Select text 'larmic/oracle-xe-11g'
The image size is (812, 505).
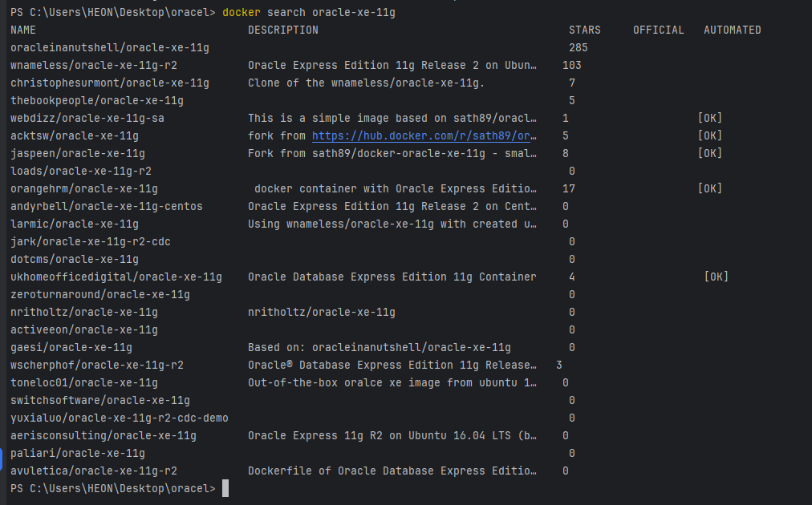click(75, 224)
